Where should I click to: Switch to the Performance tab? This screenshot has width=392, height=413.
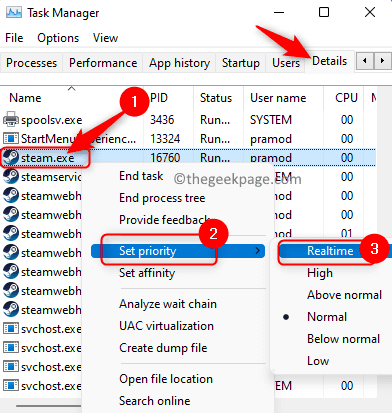[x=103, y=63]
